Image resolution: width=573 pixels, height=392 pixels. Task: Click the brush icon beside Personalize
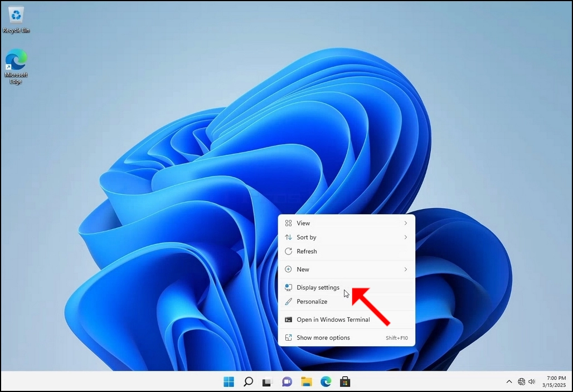(x=288, y=301)
